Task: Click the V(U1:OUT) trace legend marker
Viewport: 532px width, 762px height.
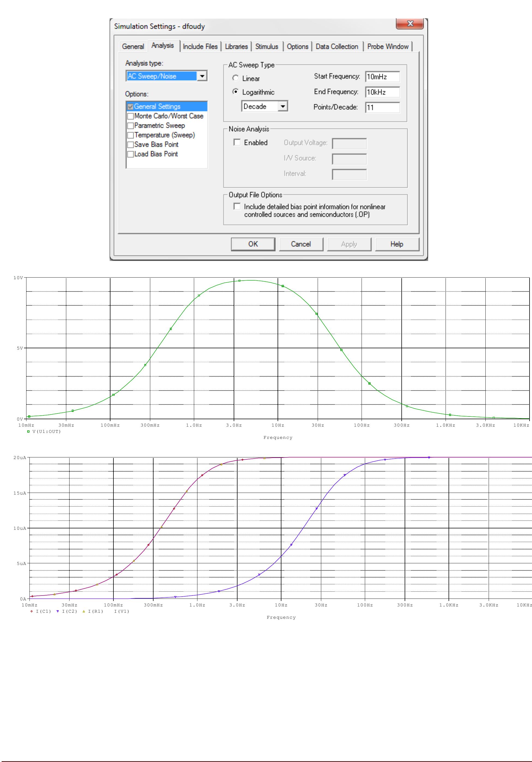Action: click(29, 431)
